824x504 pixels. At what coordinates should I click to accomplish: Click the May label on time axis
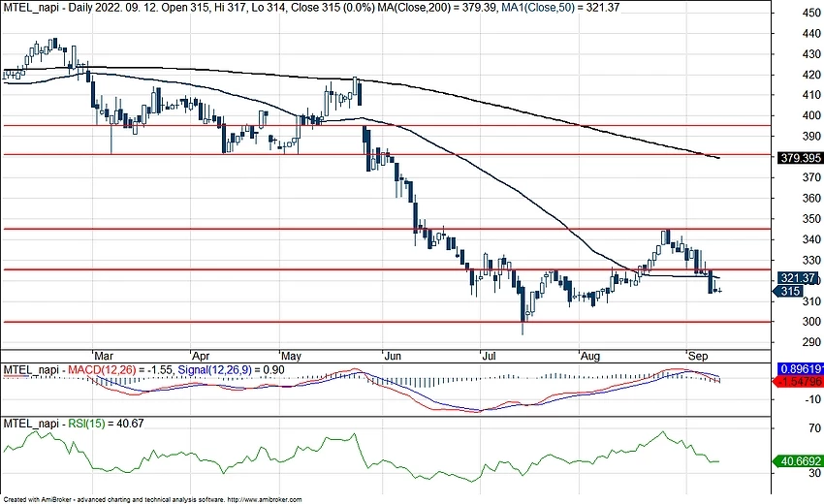click(x=291, y=357)
